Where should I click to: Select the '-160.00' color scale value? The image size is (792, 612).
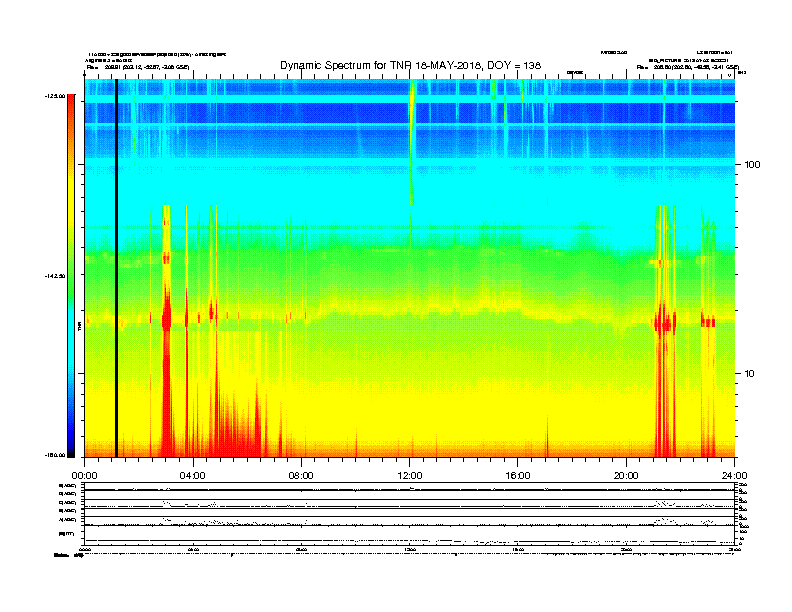click(55, 455)
